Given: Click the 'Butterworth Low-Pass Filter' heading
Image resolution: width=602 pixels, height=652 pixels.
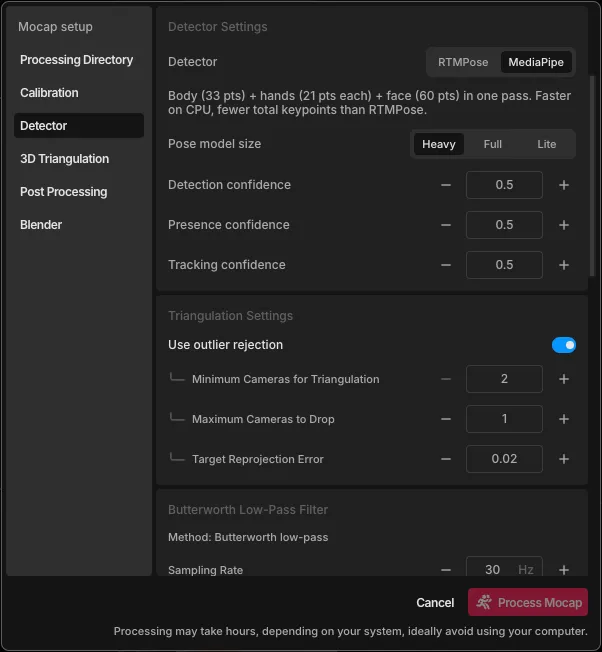Looking at the screenshot, I should [x=248, y=510].
